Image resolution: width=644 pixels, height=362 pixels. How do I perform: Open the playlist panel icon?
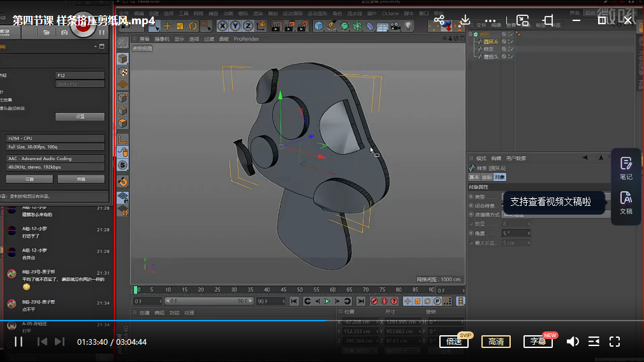click(x=594, y=342)
